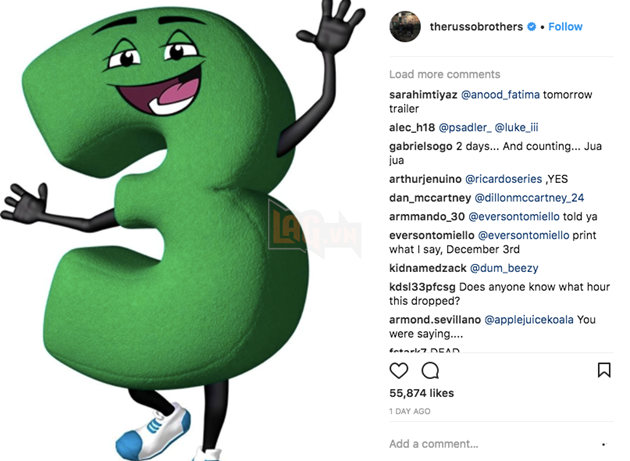Open the @dum_beezy mention

pyautogui.click(x=504, y=268)
